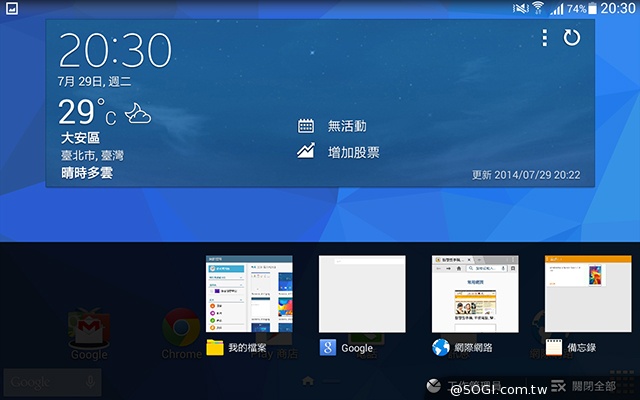Tap the 29°C temperature reading
The height and width of the screenshot is (400, 640).
click(x=87, y=112)
